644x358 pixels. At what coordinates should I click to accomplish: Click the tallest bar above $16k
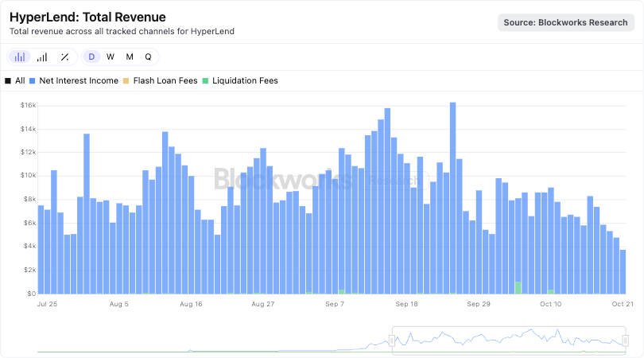click(x=452, y=198)
